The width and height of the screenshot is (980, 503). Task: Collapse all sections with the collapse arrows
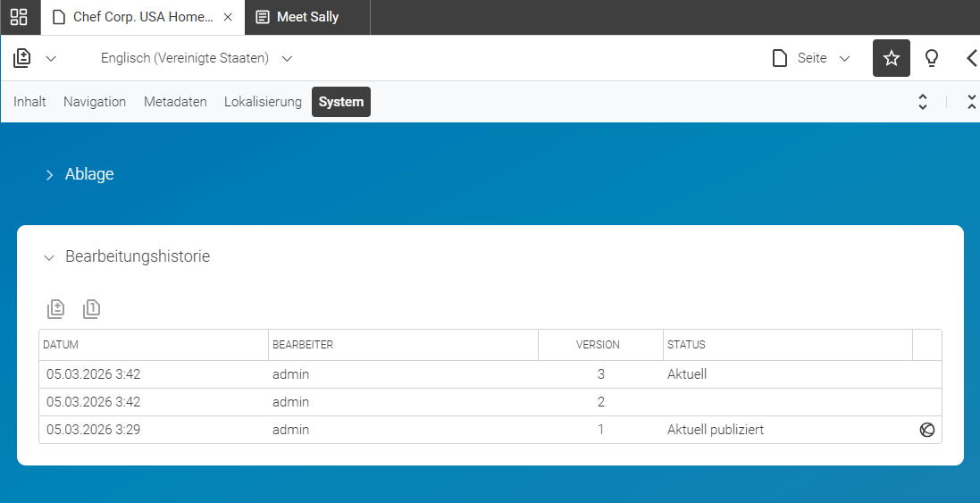click(x=972, y=102)
